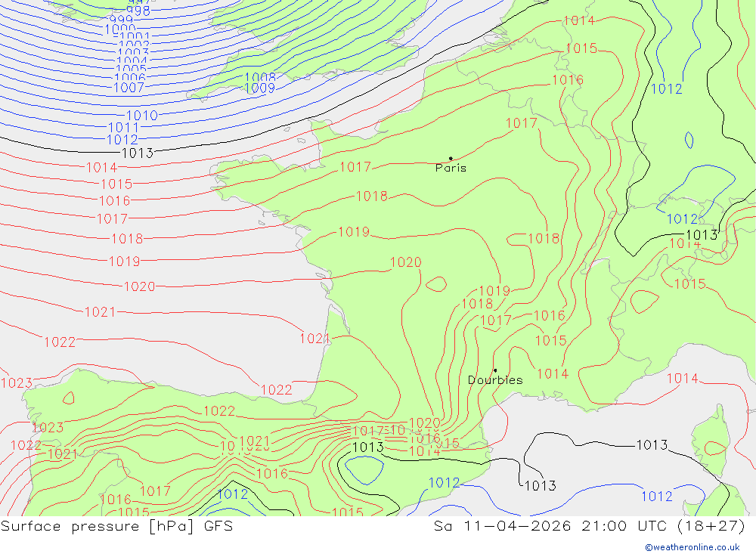Select the black dot marking Paris
The height and width of the screenshot is (554, 756).
451,158
